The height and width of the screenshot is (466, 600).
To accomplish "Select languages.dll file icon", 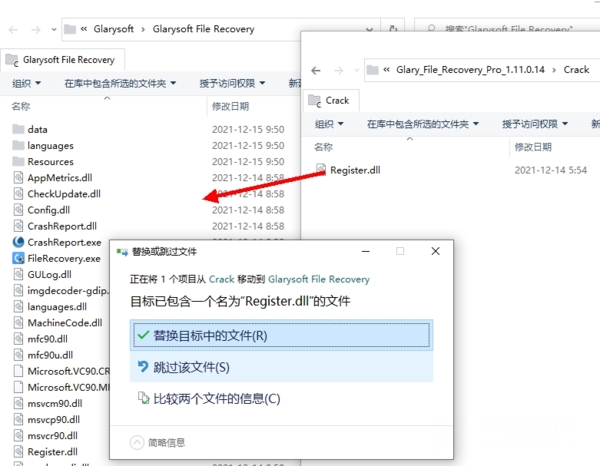I will pos(18,306).
